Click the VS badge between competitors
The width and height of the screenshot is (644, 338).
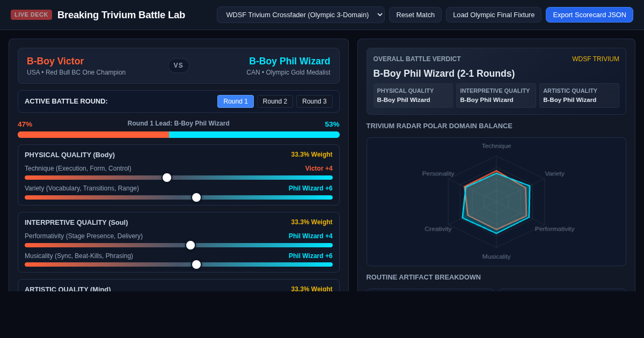(179, 65)
